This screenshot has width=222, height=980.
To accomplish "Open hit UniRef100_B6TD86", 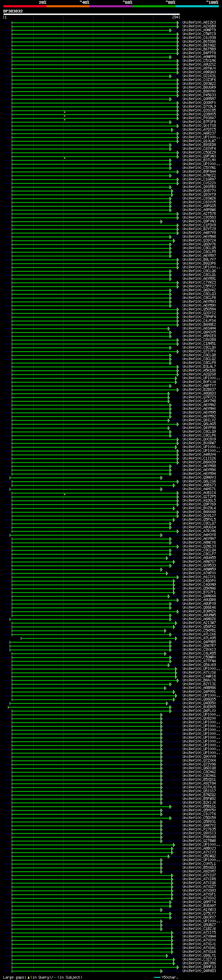I will coord(199,41).
